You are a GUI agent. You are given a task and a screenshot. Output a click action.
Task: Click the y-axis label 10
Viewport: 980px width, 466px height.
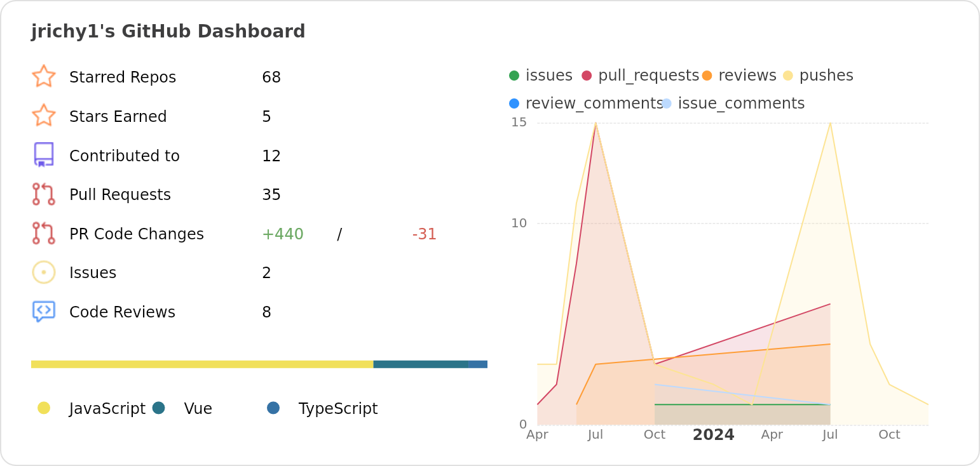tap(519, 223)
